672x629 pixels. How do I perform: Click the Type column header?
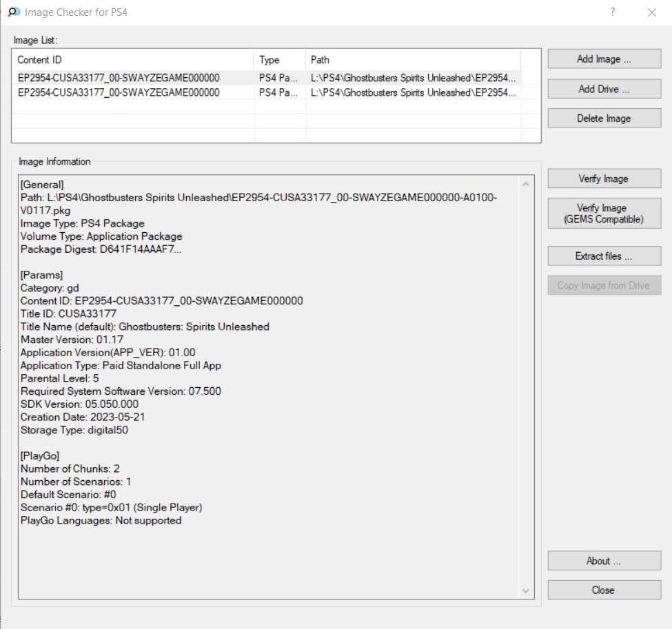click(x=280, y=60)
